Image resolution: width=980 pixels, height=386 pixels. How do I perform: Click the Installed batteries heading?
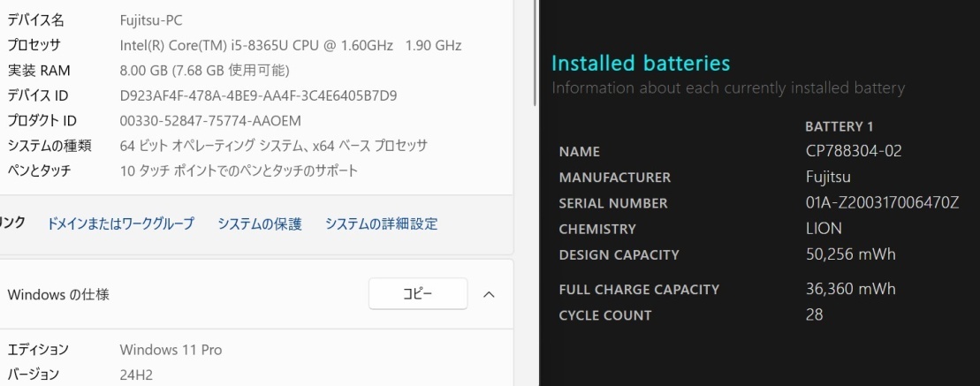pos(641,63)
